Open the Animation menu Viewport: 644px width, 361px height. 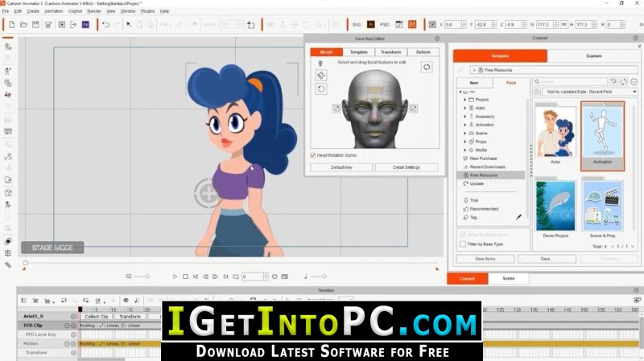[54, 11]
